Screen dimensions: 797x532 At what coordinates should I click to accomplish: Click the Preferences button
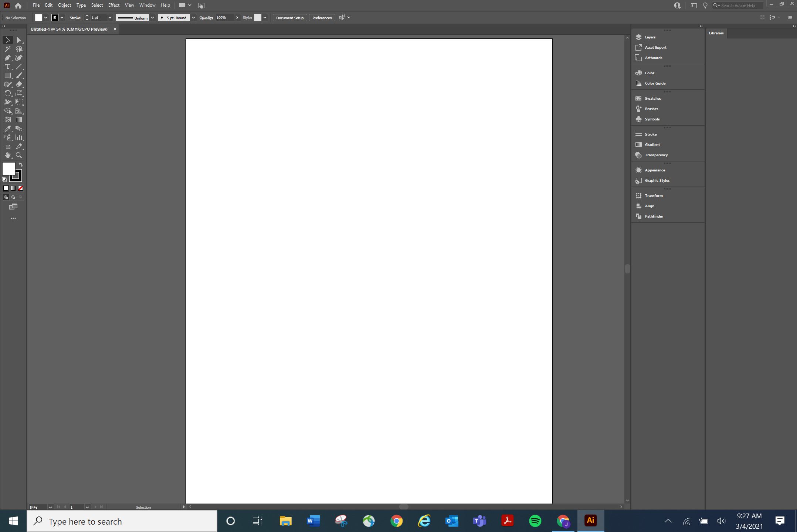[322, 17]
